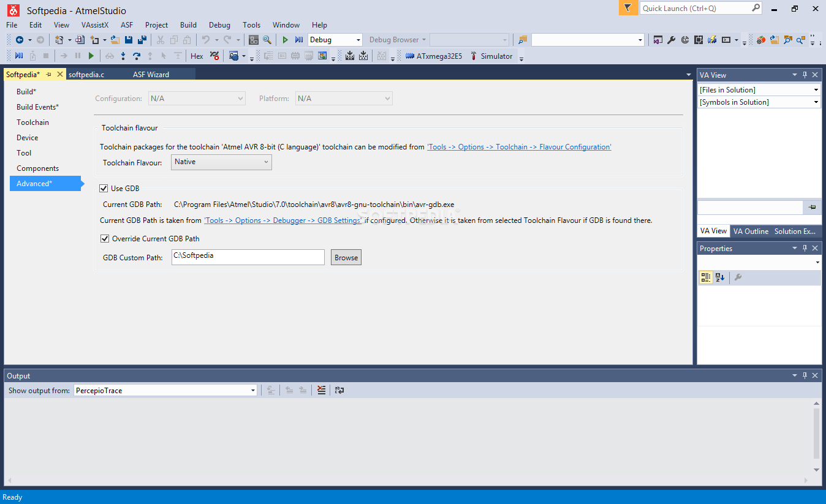Click the chip icon next to ATxmega32E5

pos(410,56)
